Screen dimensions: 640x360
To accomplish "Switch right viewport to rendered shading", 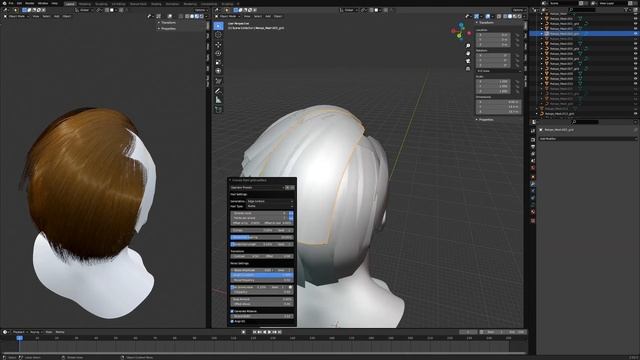I will (x=520, y=16).
